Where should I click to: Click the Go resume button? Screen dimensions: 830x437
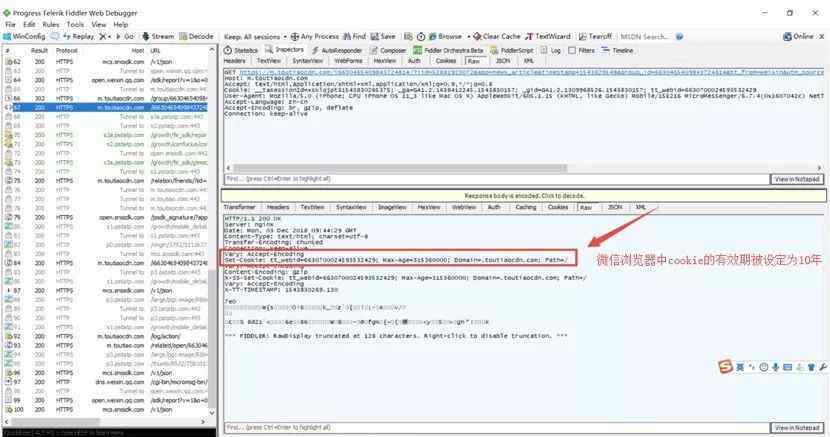pyautogui.click(x=125, y=37)
